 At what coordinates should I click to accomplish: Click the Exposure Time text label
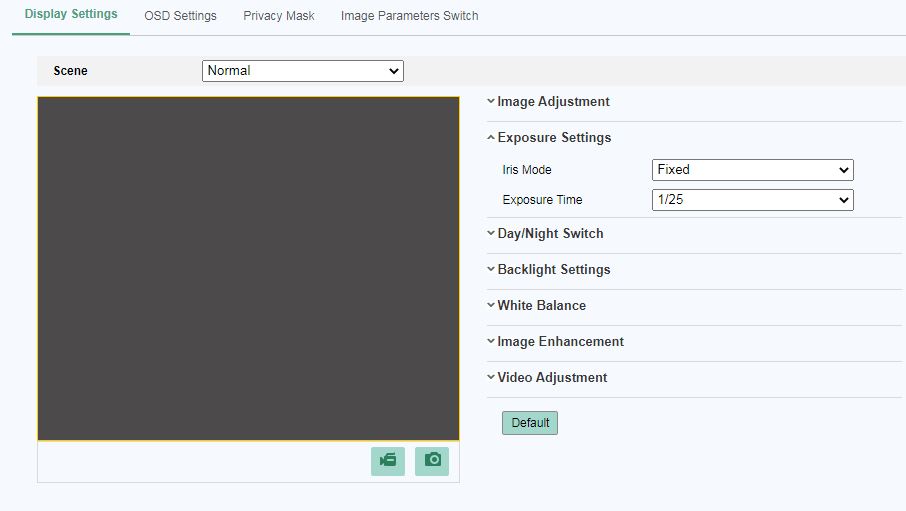(542, 200)
